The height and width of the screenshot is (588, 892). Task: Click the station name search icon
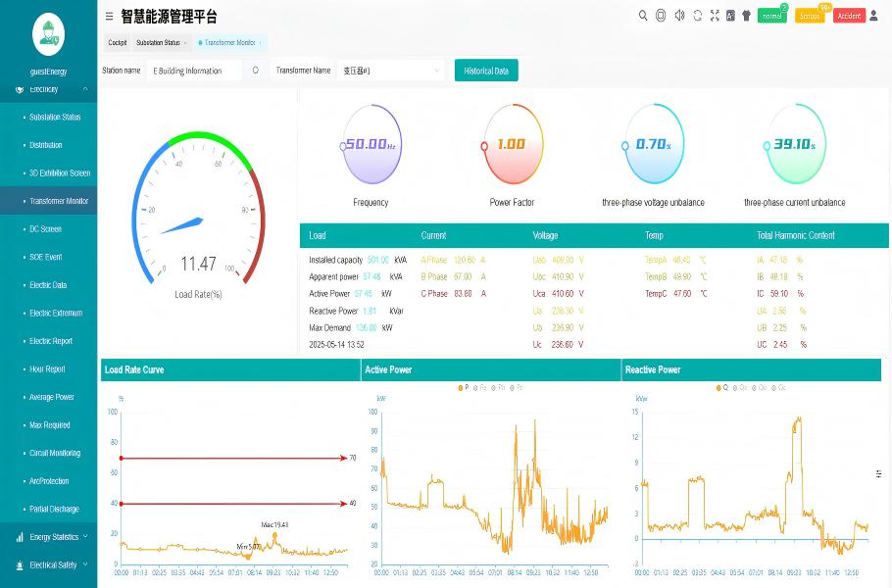tap(256, 71)
